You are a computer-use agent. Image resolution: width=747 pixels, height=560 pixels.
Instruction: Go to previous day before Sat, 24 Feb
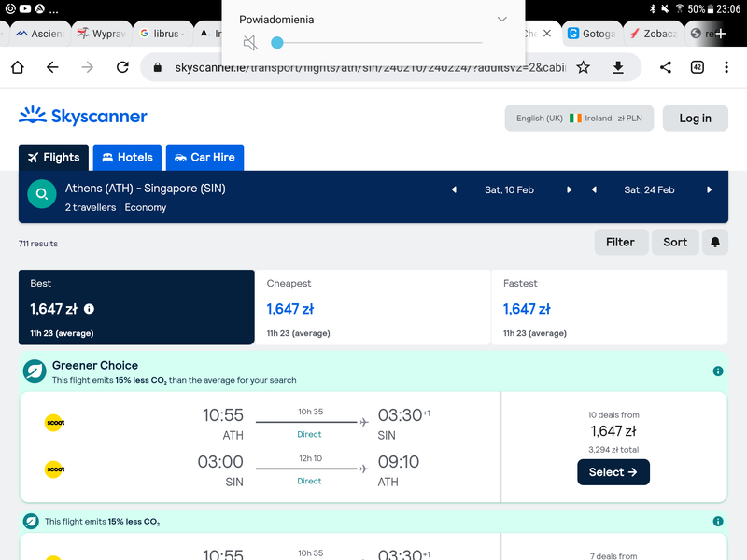(x=594, y=190)
